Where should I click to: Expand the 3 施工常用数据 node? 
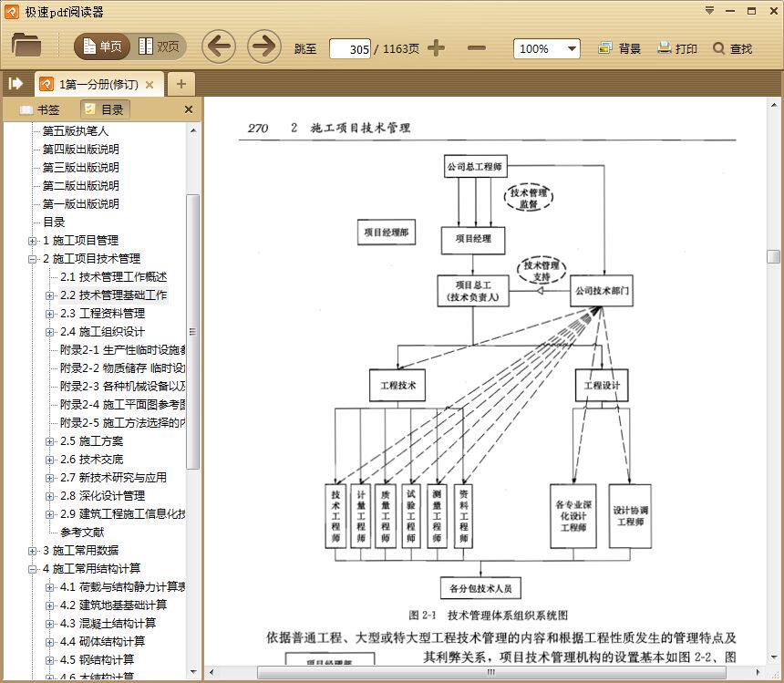(33, 551)
